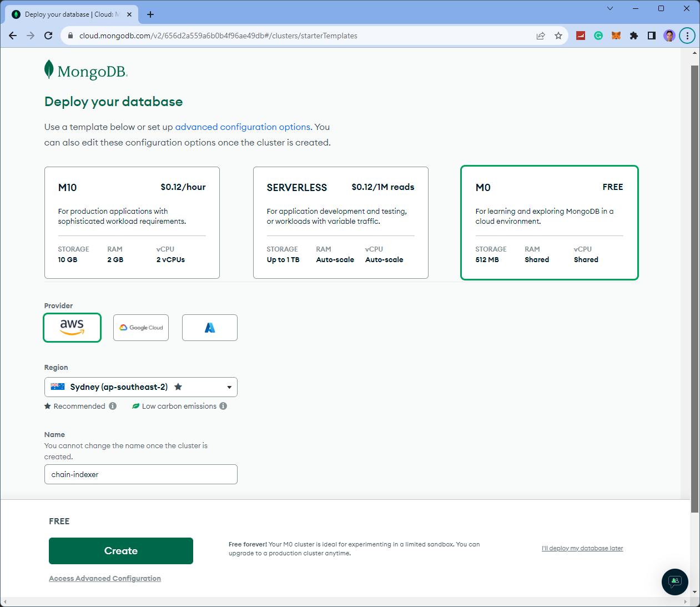Click the padlock site info icon
The width and height of the screenshot is (700, 607).
tap(70, 36)
